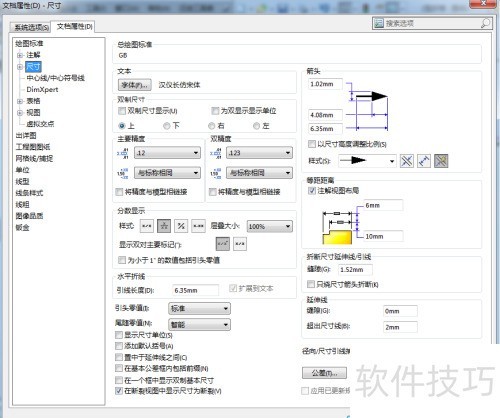500x418 pixels.
Task: Click 公差 tolerance button
Action: (x=324, y=373)
